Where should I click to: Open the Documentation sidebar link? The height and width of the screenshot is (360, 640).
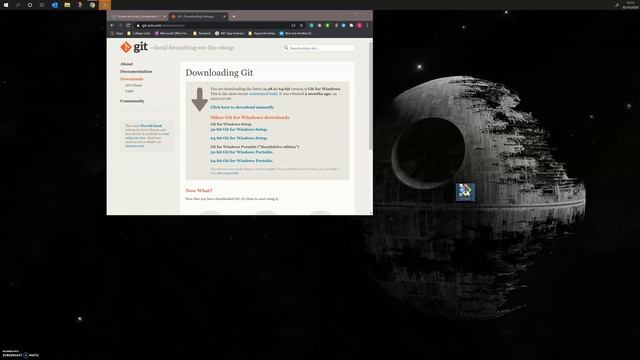(136, 71)
